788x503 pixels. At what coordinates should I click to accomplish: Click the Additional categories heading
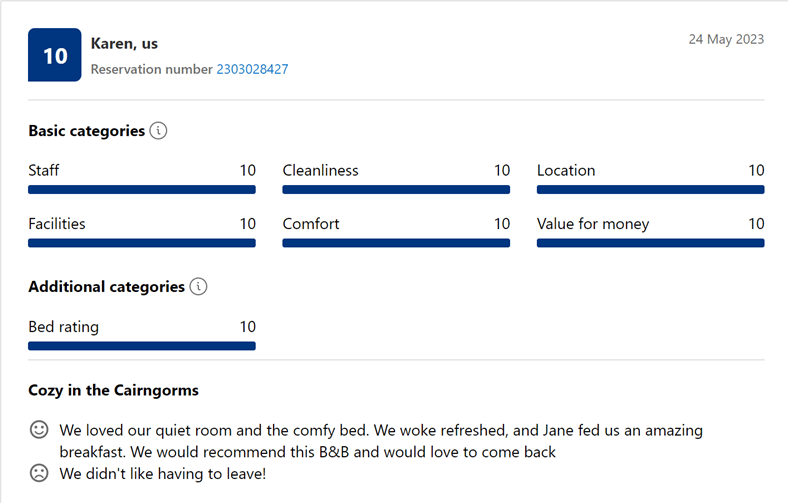[x=106, y=287]
